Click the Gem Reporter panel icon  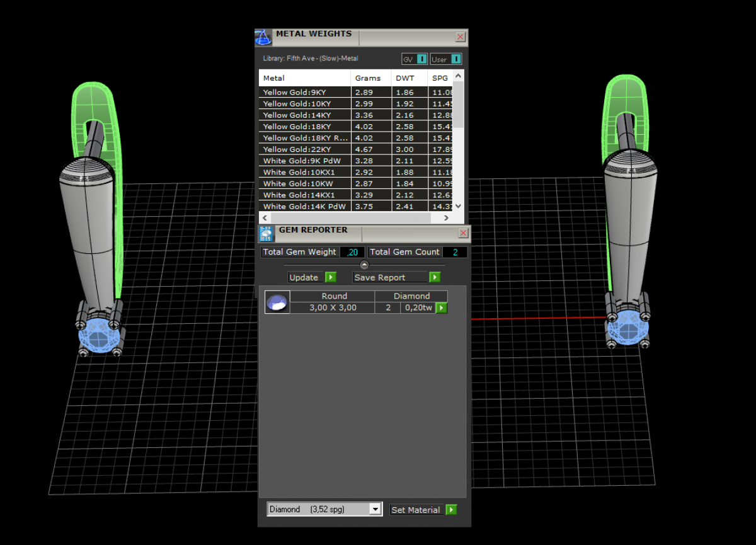point(266,234)
